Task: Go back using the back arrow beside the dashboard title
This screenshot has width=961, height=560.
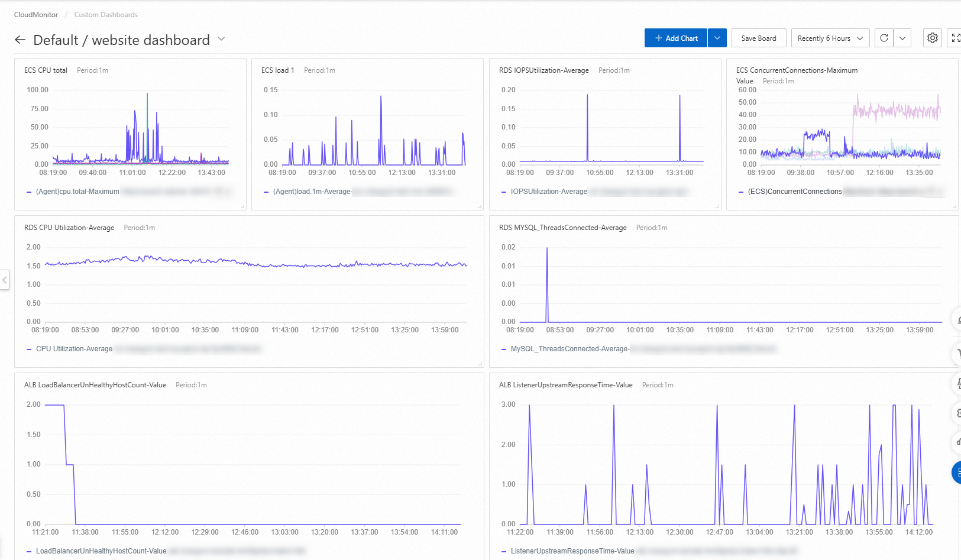Action: tap(20, 40)
